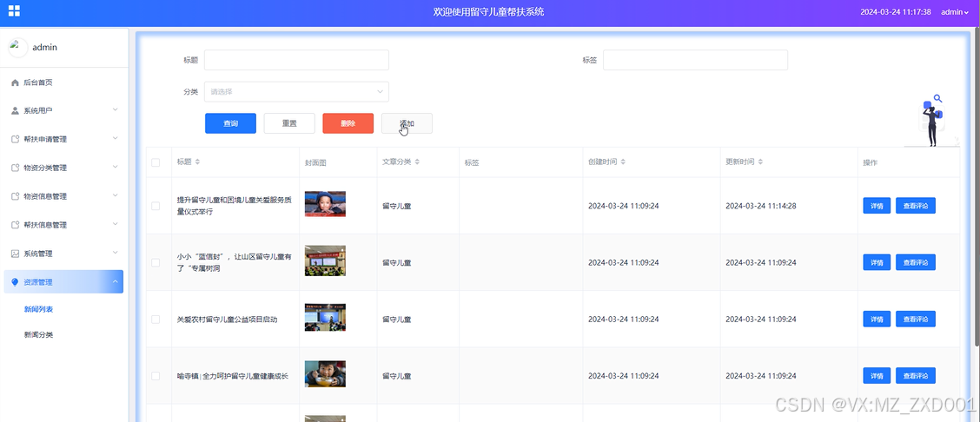980x422 pixels.
Task: Open the grid menu icon in header
Action: tap(14, 11)
